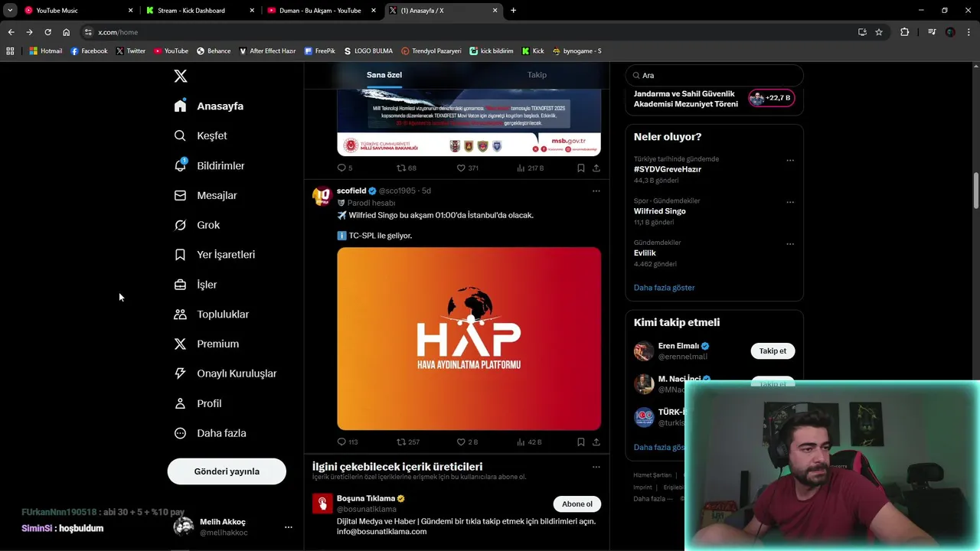
Task: Repost the scofield post
Action: point(407,442)
